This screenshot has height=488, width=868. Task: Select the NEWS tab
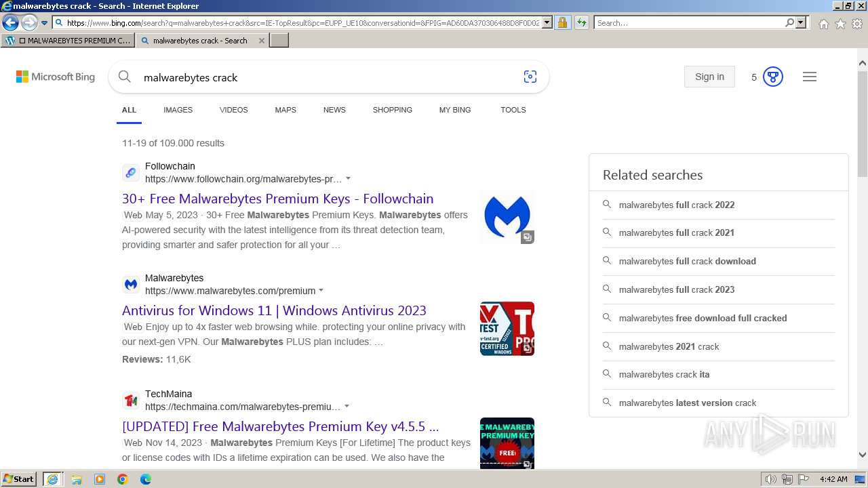click(x=334, y=110)
